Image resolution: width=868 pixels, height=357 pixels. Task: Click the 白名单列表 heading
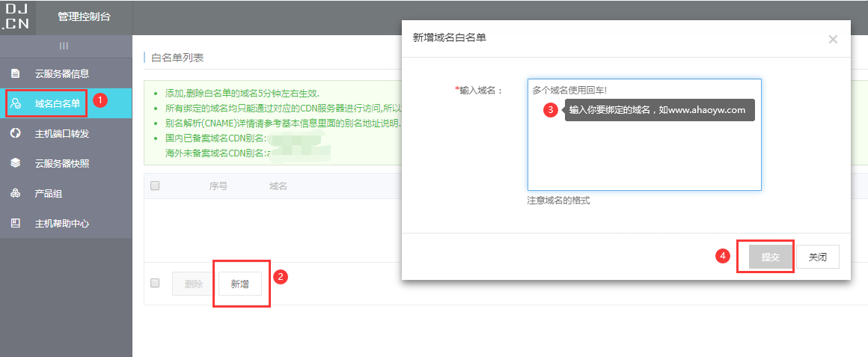pyautogui.click(x=177, y=58)
